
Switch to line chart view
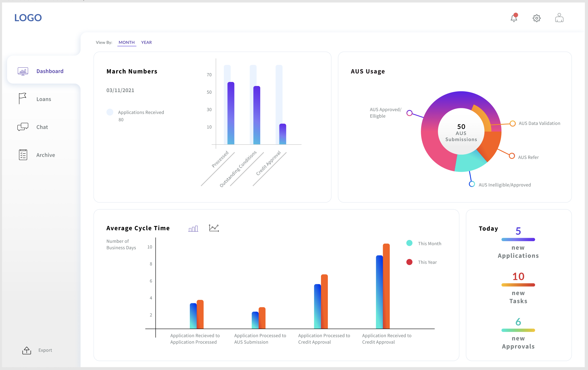pos(214,228)
